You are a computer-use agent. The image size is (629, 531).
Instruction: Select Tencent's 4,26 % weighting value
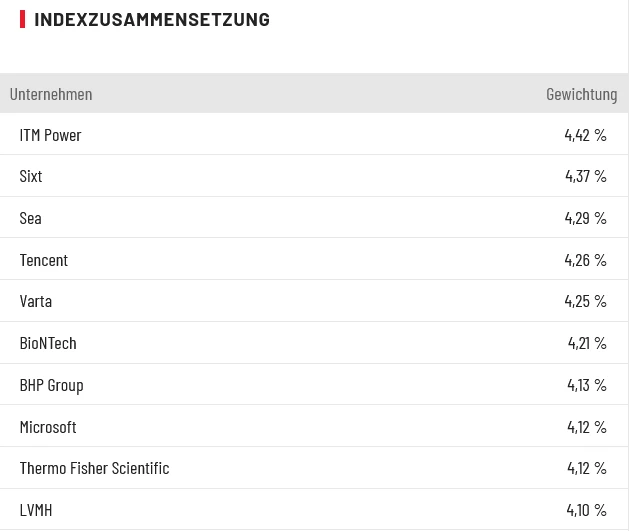[585, 260]
